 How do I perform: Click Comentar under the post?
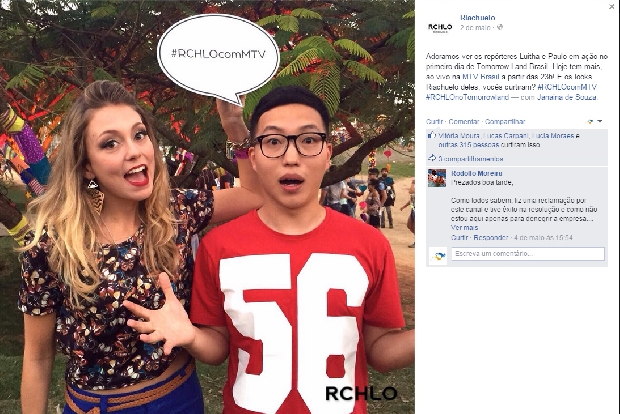pos(463,121)
